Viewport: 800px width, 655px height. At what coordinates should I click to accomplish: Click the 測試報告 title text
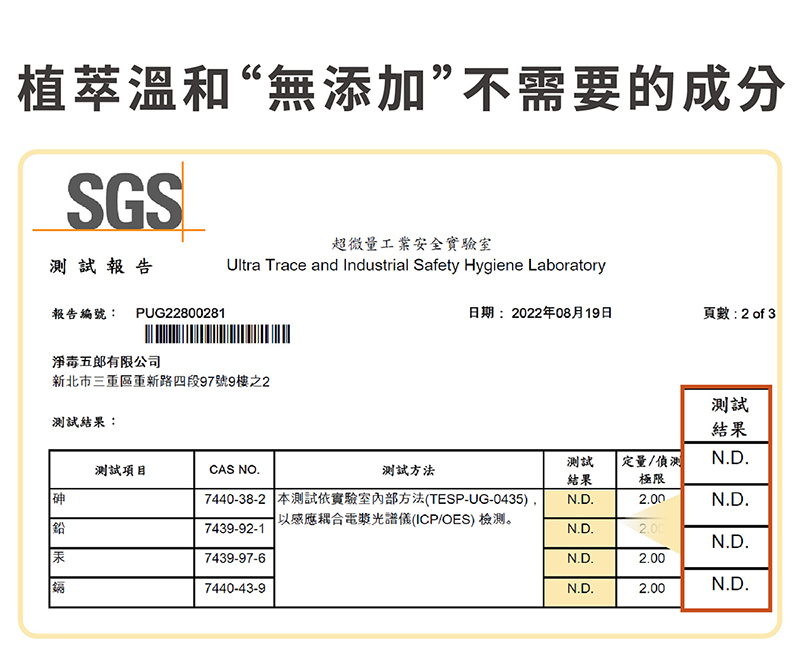[x=101, y=267]
